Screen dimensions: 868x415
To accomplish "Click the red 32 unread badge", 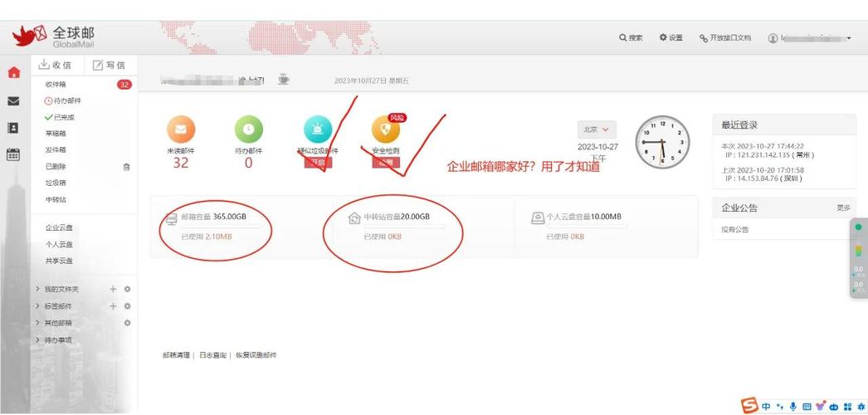I will pyautogui.click(x=124, y=85).
